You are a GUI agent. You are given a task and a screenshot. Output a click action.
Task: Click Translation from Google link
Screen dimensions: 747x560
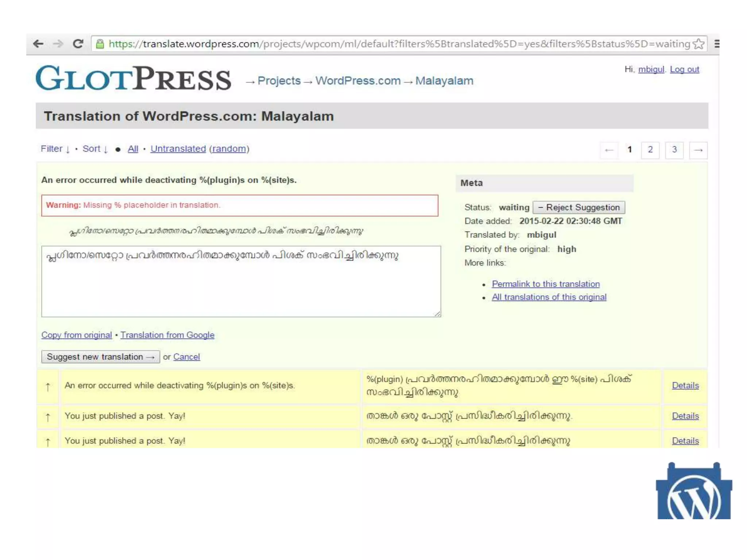pyautogui.click(x=167, y=335)
